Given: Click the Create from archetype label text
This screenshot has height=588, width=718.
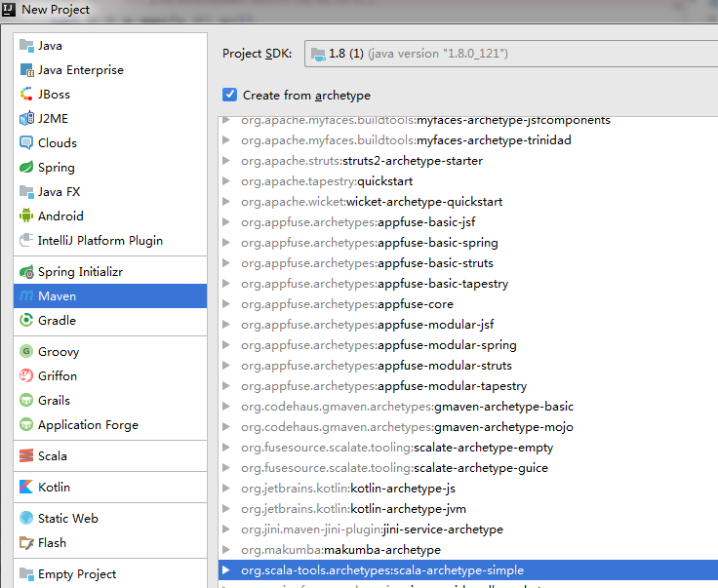Looking at the screenshot, I should click(x=306, y=96).
